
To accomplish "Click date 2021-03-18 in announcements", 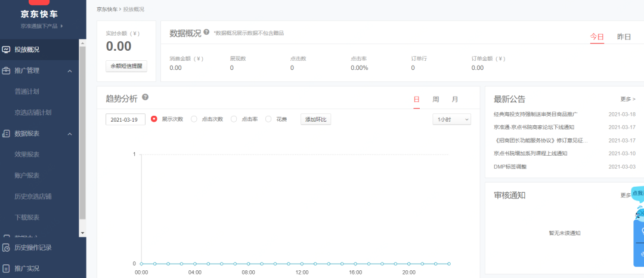I will tap(622, 114).
